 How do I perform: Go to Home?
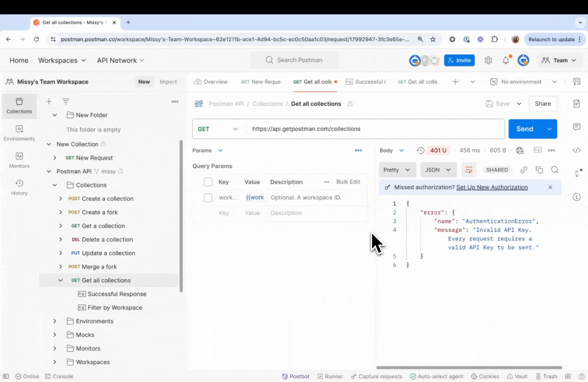(19, 60)
